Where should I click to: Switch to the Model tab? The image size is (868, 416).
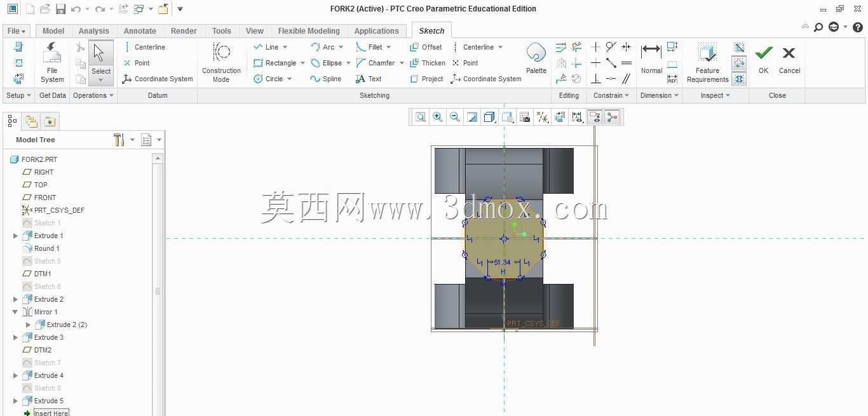[53, 31]
